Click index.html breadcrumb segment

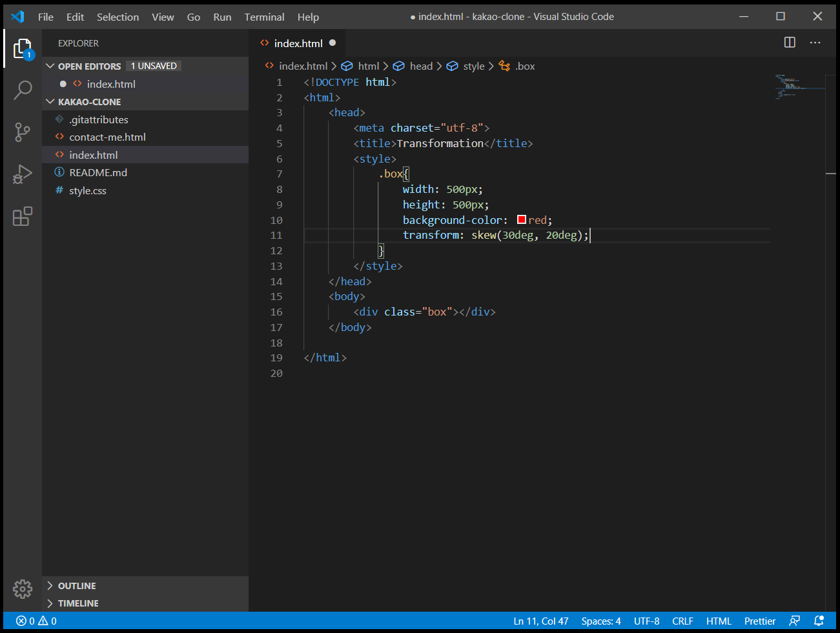pyautogui.click(x=303, y=66)
